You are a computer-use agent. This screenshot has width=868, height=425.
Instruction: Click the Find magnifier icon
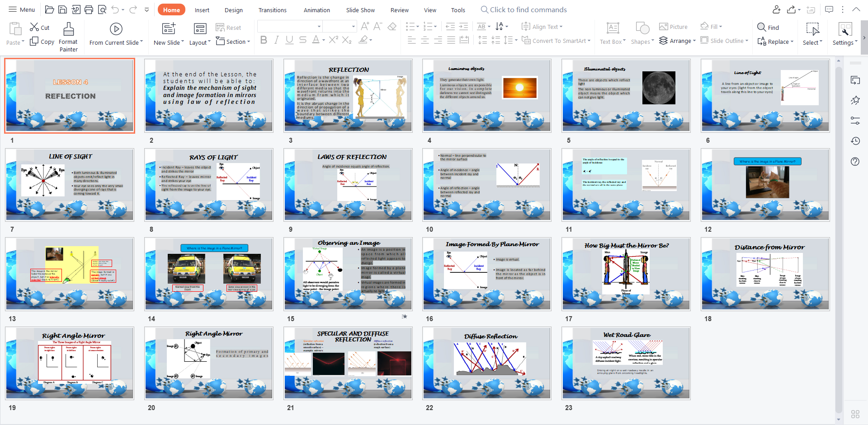[x=762, y=27]
